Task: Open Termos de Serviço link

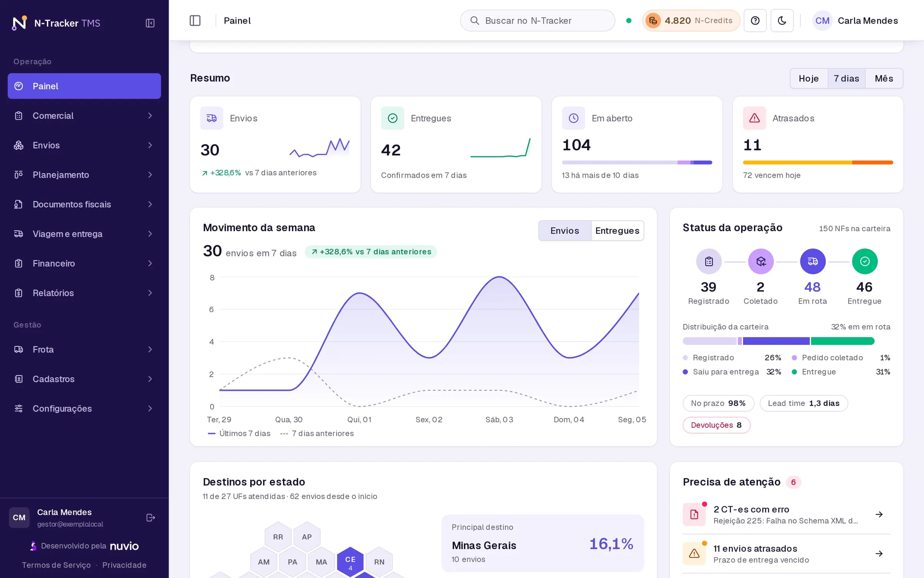Action: 56,565
